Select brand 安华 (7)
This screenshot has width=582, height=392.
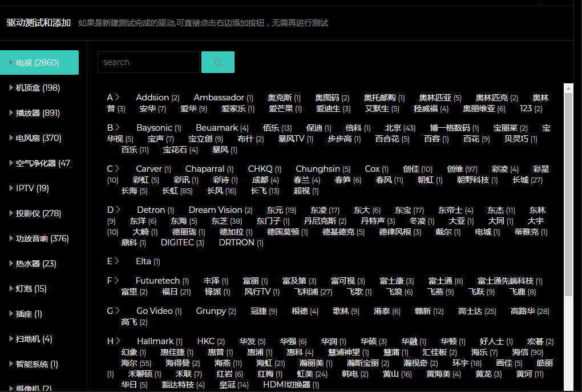(x=153, y=109)
